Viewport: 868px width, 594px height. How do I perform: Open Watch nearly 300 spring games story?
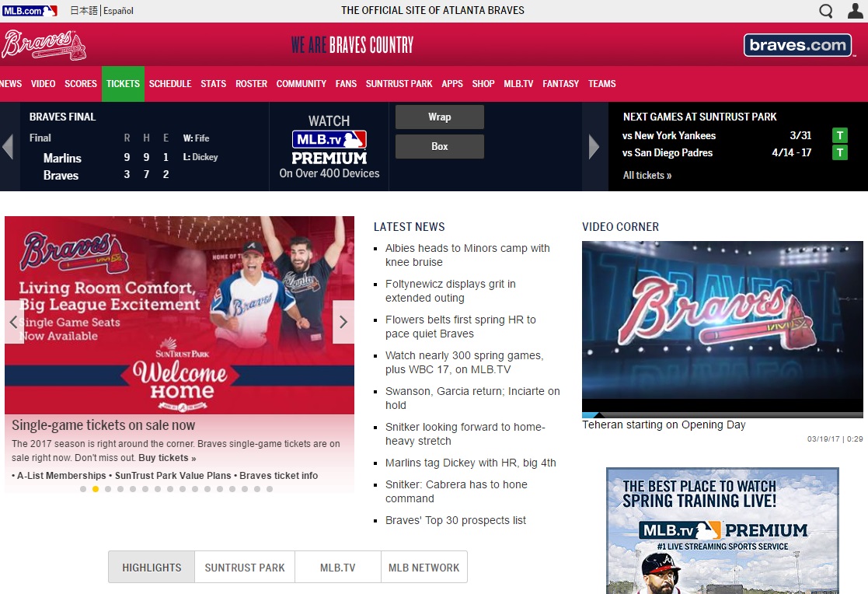point(465,362)
